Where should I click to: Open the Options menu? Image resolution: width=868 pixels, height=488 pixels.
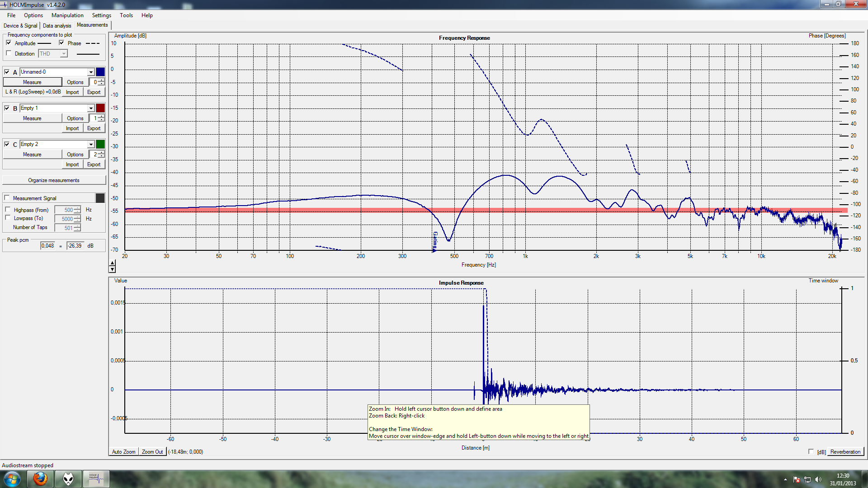coord(33,15)
